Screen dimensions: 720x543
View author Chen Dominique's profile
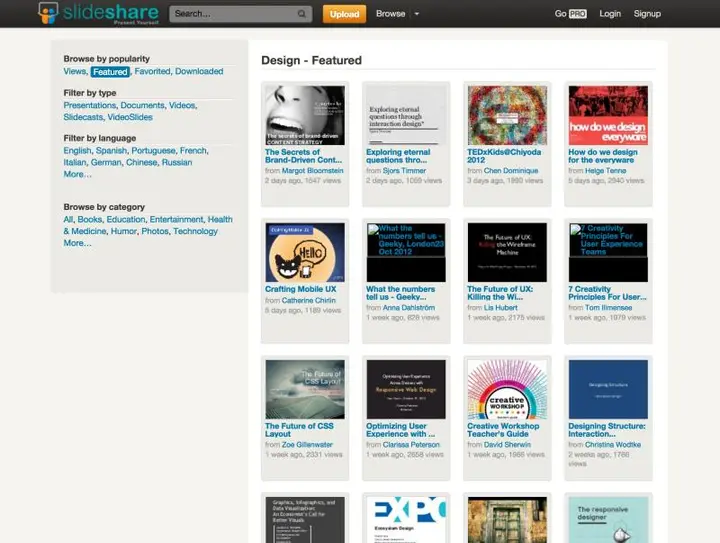pos(511,171)
